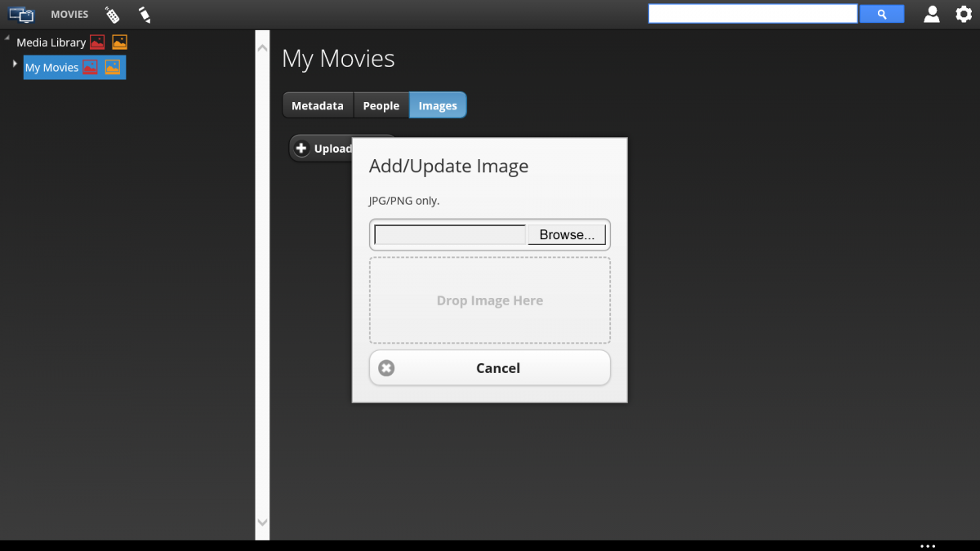980x551 pixels.
Task: Focus the search input field
Action: click(752, 14)
